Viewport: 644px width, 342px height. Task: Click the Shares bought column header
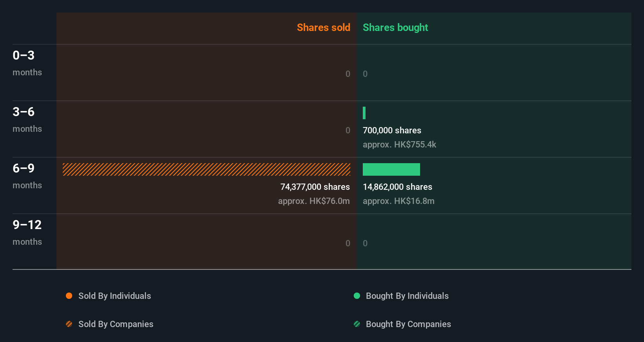coord(395,27)
